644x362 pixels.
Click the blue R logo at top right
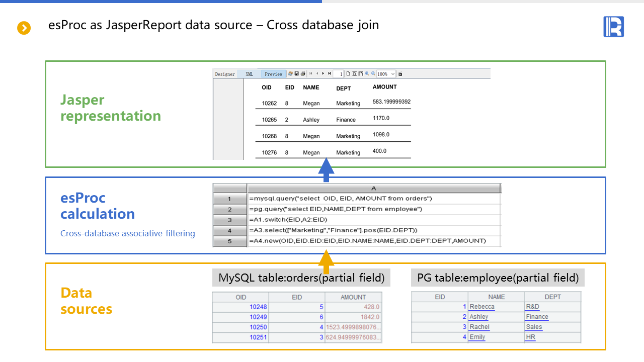(613, 27)
